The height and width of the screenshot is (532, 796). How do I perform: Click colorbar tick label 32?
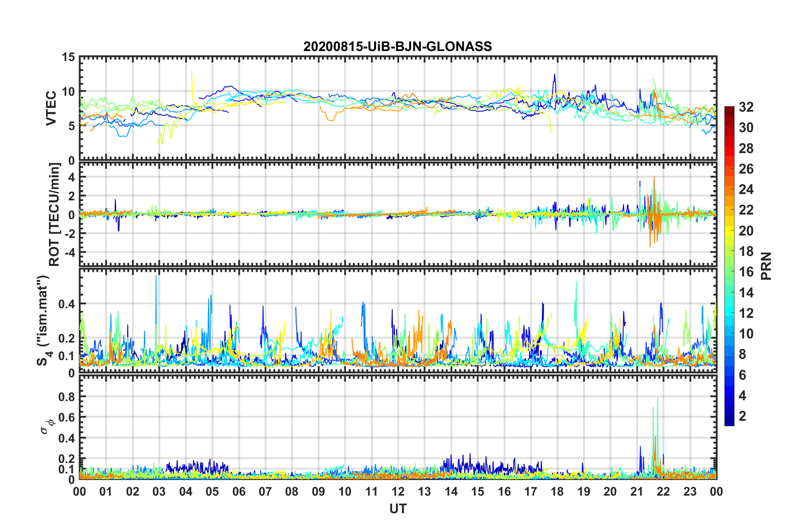746,107
